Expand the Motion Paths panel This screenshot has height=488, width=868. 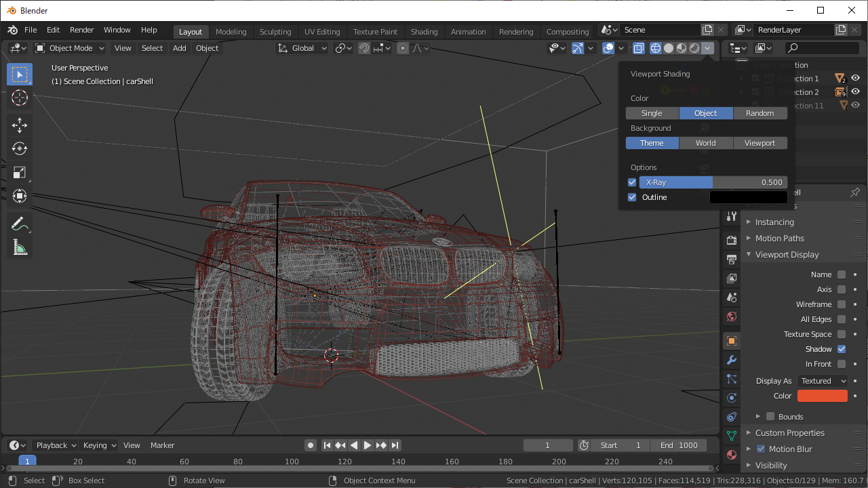click(779, 239)
